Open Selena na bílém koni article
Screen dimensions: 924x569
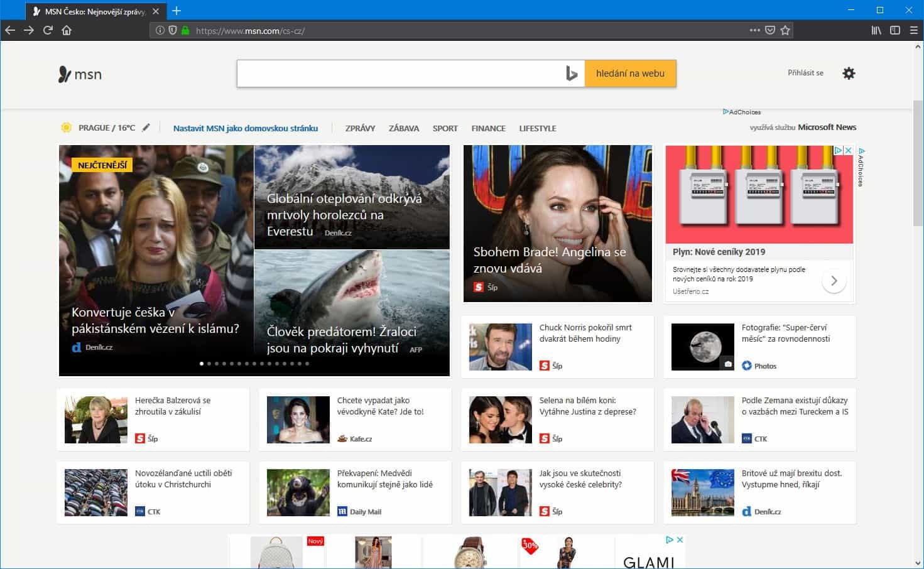point(558,420)
